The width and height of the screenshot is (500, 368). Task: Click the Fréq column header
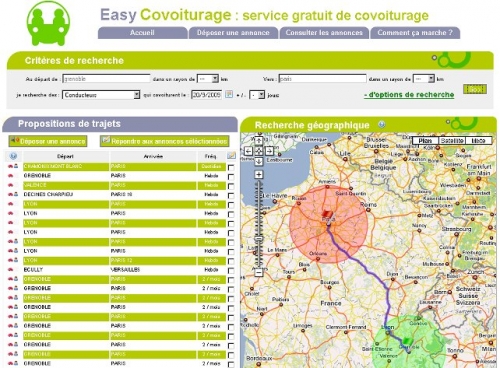(x=211, y=156)
